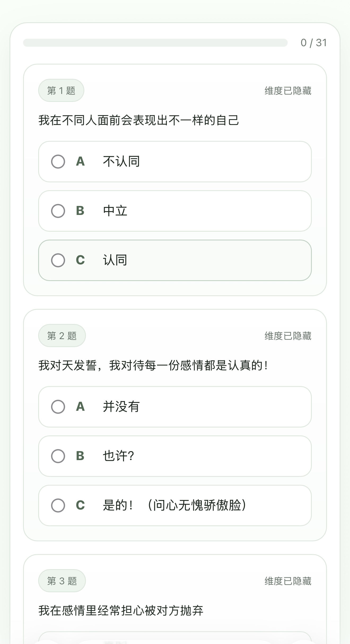Click question text 我在感情里经常担心被对方抛弃
Screen dimensions: 350x644
[x=121, y=611]
